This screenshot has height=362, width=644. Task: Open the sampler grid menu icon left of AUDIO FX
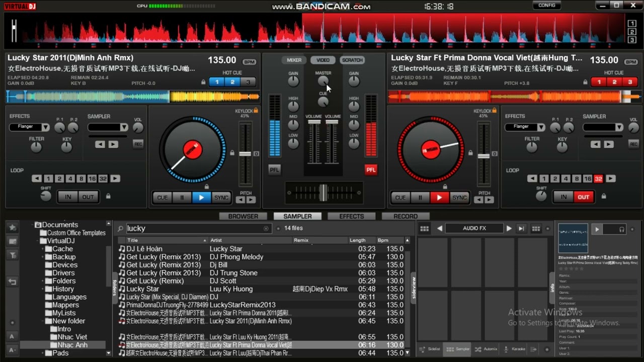coord(425,228)
